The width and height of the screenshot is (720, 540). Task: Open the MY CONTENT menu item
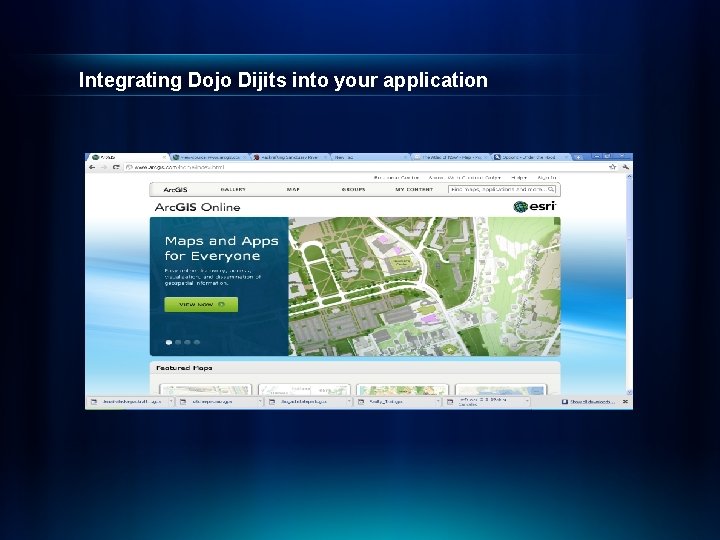(414, 189)
